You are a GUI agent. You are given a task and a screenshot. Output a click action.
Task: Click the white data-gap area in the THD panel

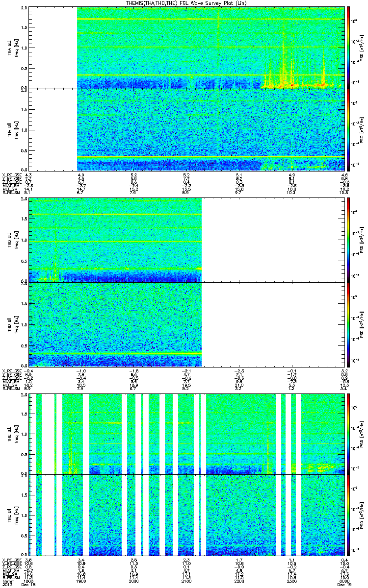(273, 282)
